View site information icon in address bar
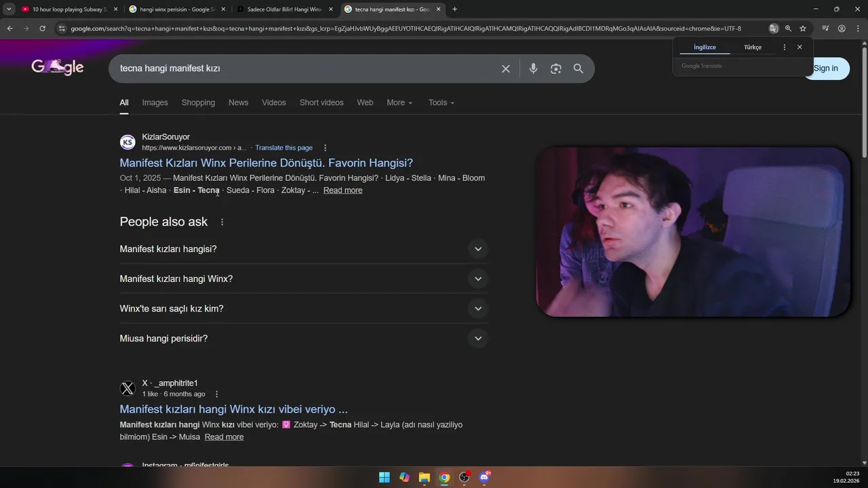Image resolution: width=868 pixels, height=488 pixels. (62, 28)
